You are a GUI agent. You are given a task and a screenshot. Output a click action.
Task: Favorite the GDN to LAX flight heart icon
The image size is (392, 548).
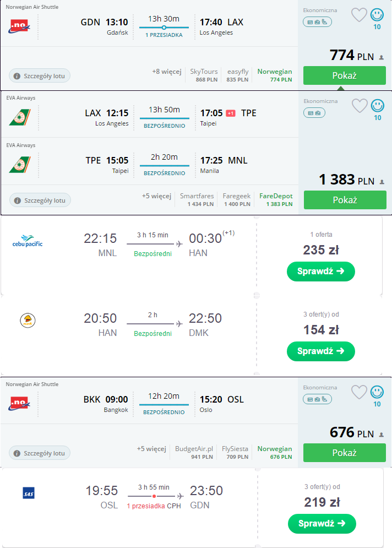pos(359,15)
